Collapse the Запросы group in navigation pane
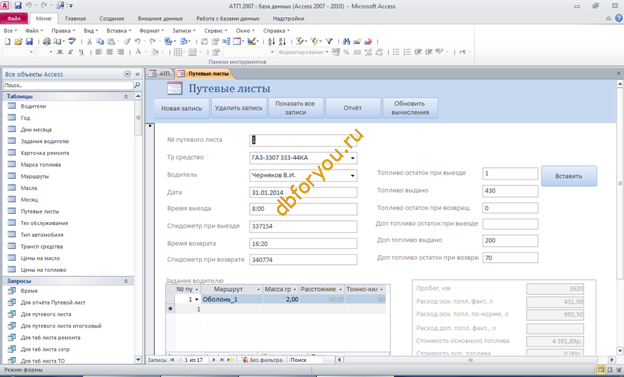The width and height of the screenshot is (624, 377). click(126, 281)
